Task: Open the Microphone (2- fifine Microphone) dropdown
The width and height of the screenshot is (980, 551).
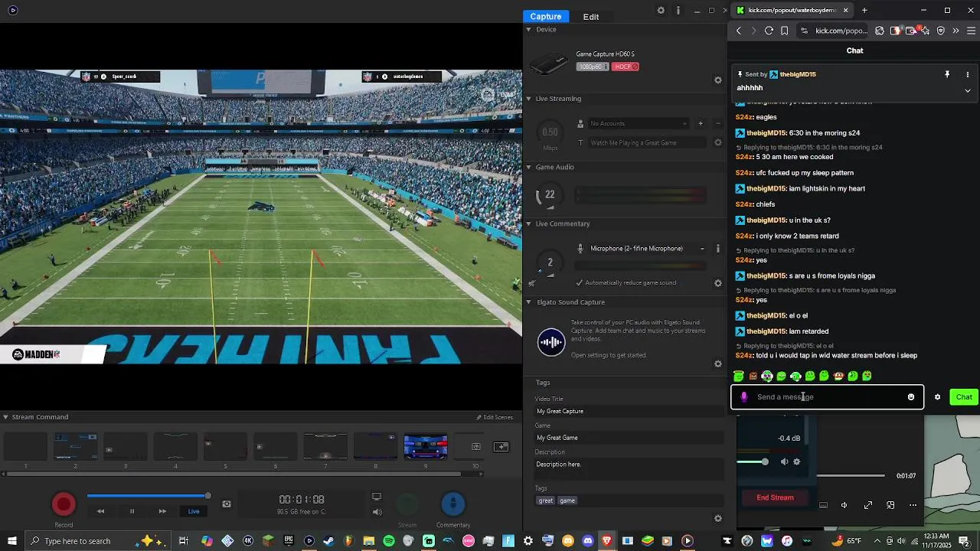Action: point(647,249)
